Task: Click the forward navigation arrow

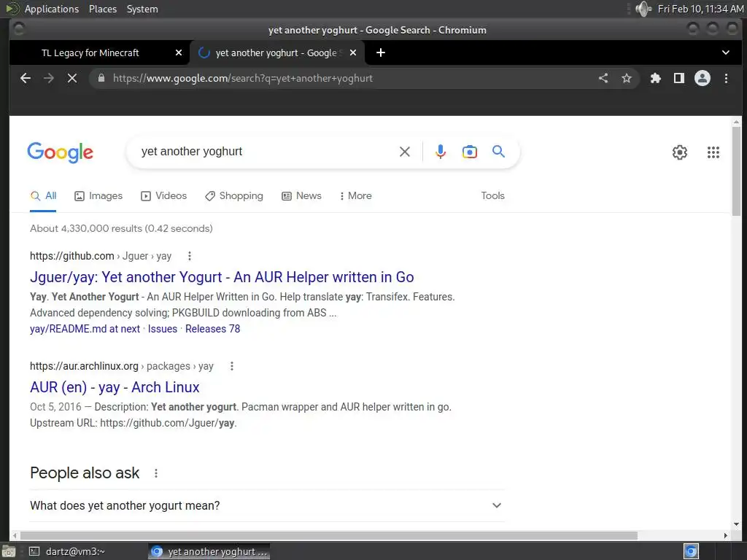Action: click(x=49, y=78)
